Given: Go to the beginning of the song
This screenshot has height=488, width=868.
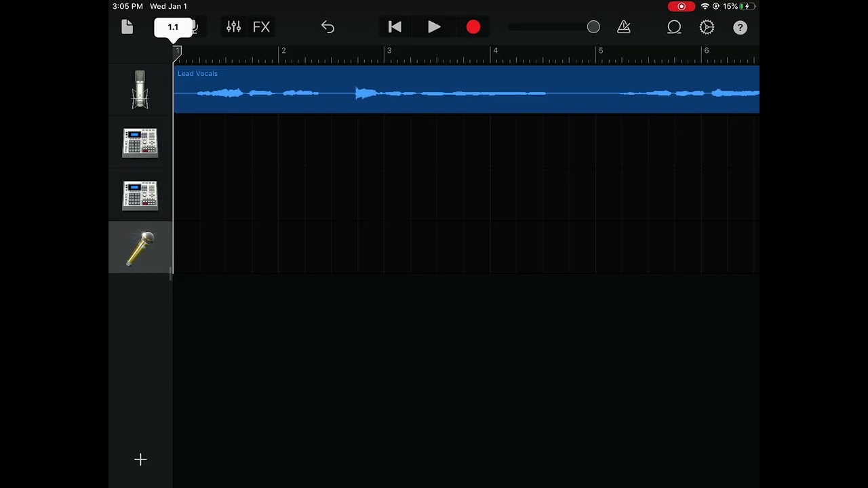Looking at the screenshot, I should tap(395, 27).
